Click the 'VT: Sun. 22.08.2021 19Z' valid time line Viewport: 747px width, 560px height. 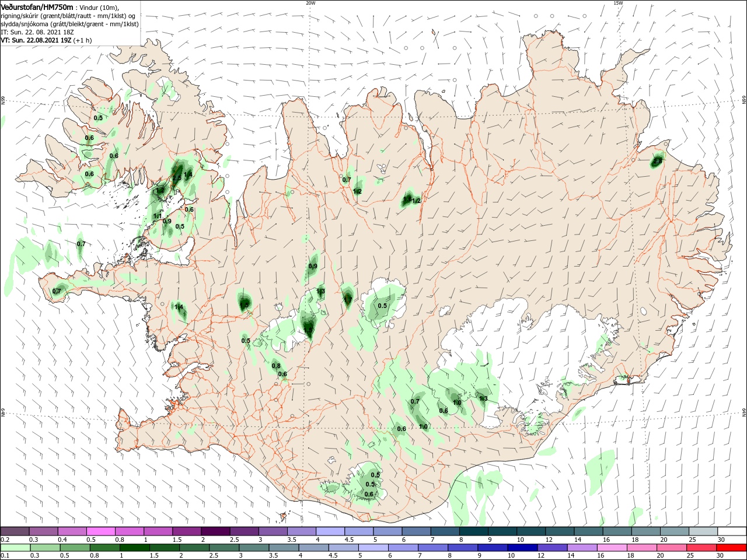pyautogui.click(x=36, y=40)
